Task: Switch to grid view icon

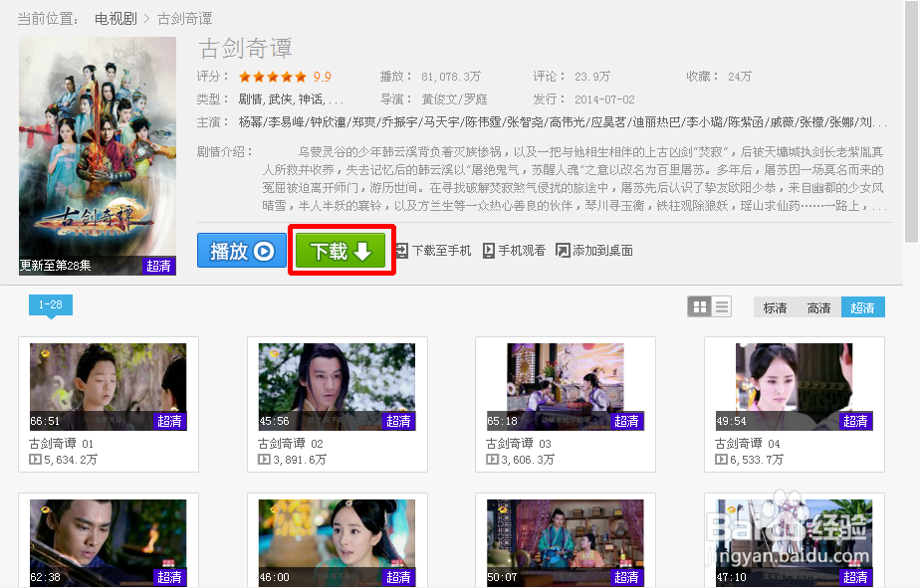Action: (x=699, y=306)
